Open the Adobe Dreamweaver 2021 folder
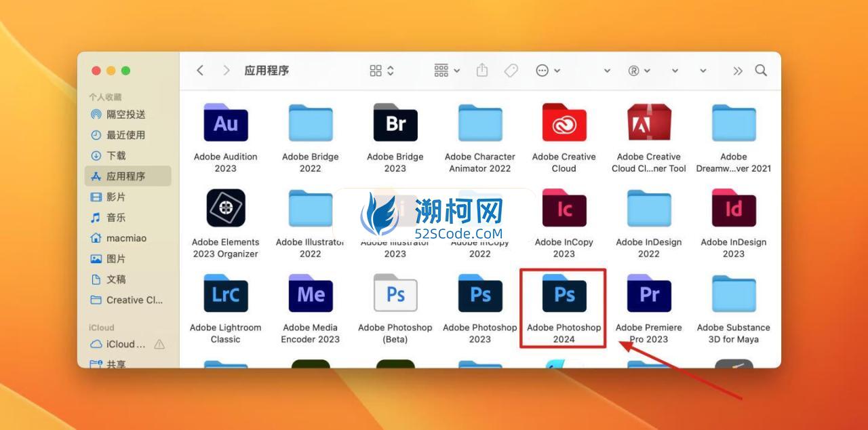 [x=734, y=123]
